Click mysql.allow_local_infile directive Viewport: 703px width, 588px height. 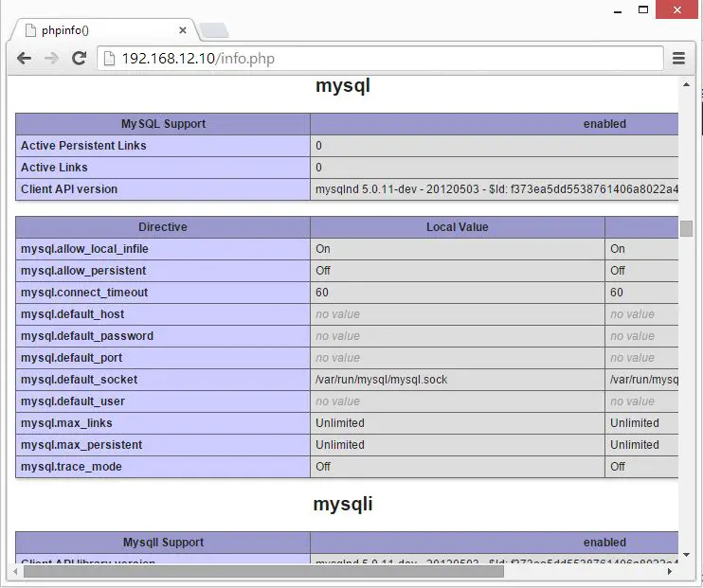(84, 249)
